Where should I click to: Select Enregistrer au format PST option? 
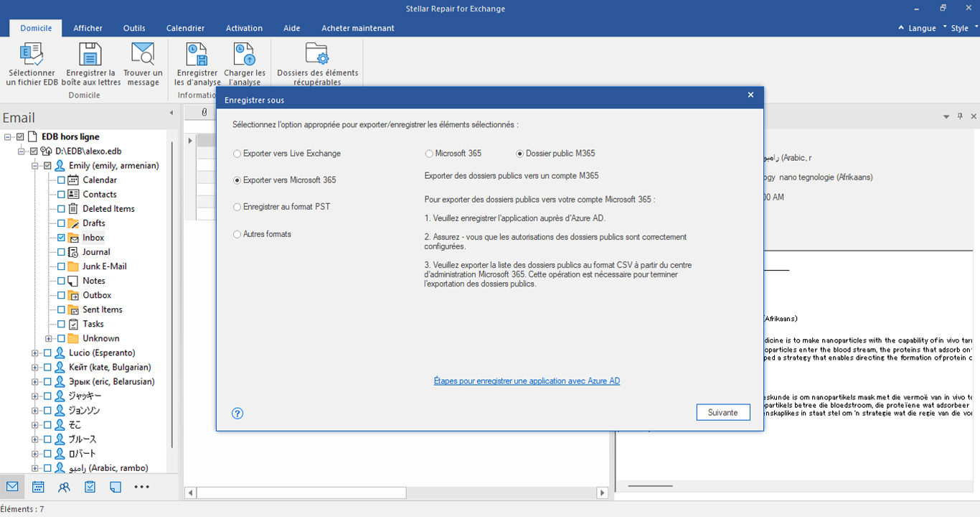[282, 207]
